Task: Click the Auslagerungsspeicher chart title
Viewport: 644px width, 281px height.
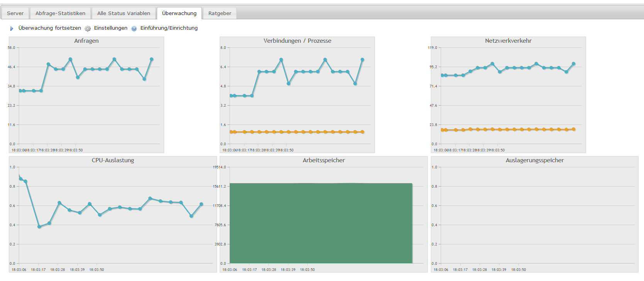Action: 535,160
